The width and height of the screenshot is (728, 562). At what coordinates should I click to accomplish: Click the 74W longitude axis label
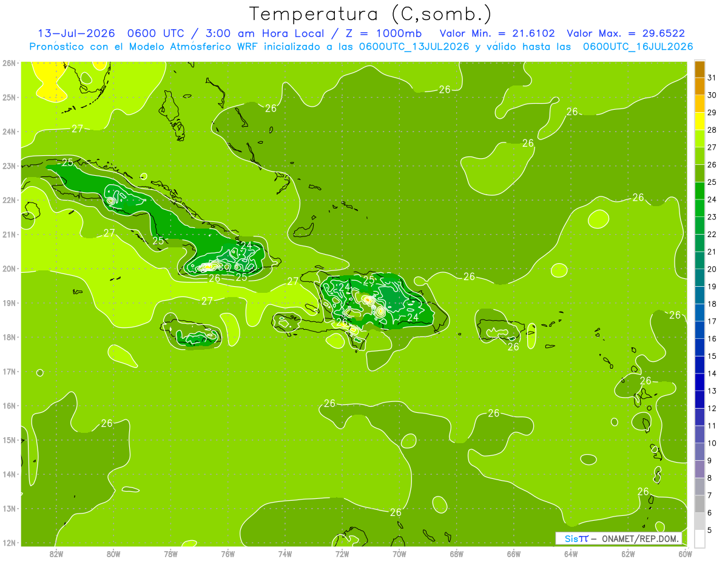point(285,554)
